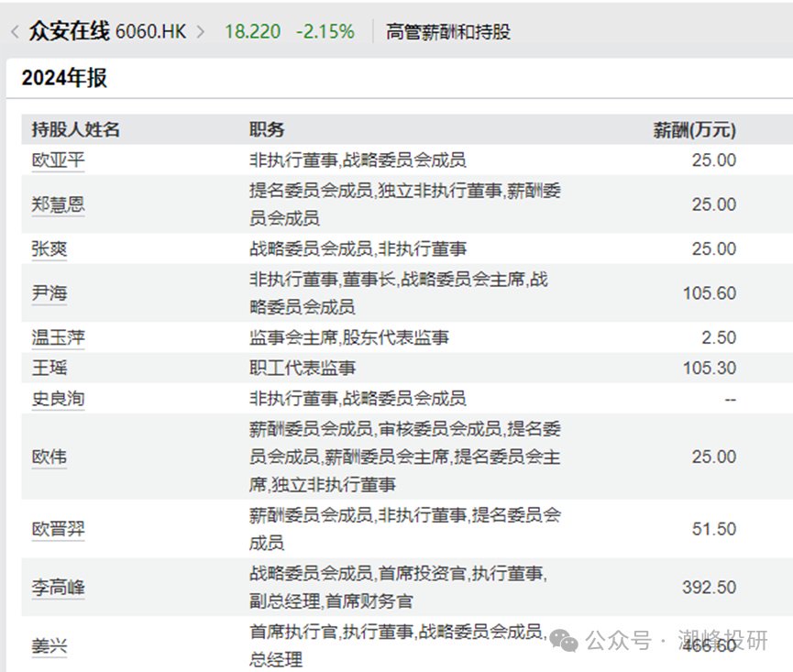Screen dimensions: 793x672
Task: Select salary value 105.30 for 王瑶
Action: [710, 368]
